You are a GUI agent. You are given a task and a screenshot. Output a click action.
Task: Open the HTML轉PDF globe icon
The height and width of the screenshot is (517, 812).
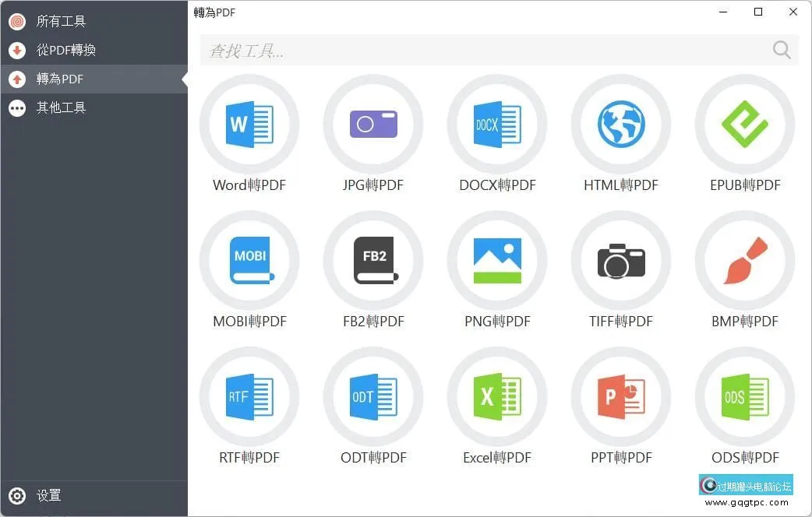tap(621, 125)
